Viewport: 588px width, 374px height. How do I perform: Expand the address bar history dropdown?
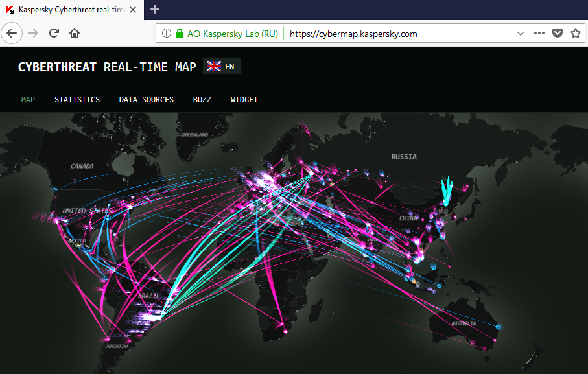point(521,34)
